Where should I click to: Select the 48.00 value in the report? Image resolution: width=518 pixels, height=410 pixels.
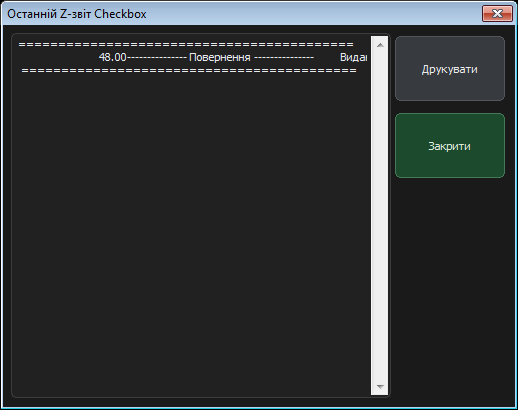click(112, 57)
